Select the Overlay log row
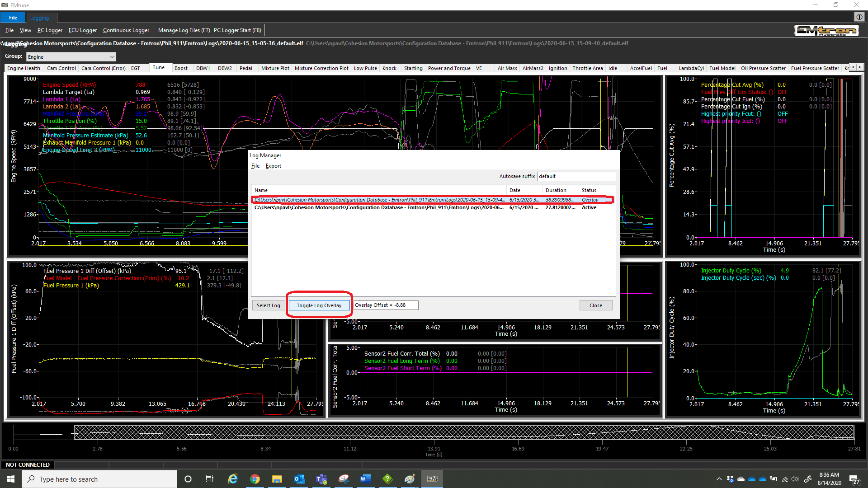The width and height of the screenshot is (868, 488). pyautogui.click(x=433, y=200)
